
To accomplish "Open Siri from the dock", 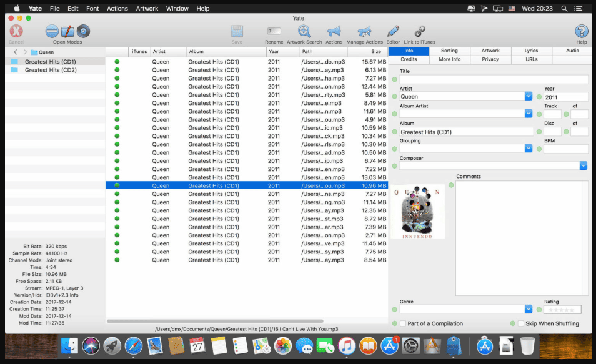I will (x=91, y=346).
